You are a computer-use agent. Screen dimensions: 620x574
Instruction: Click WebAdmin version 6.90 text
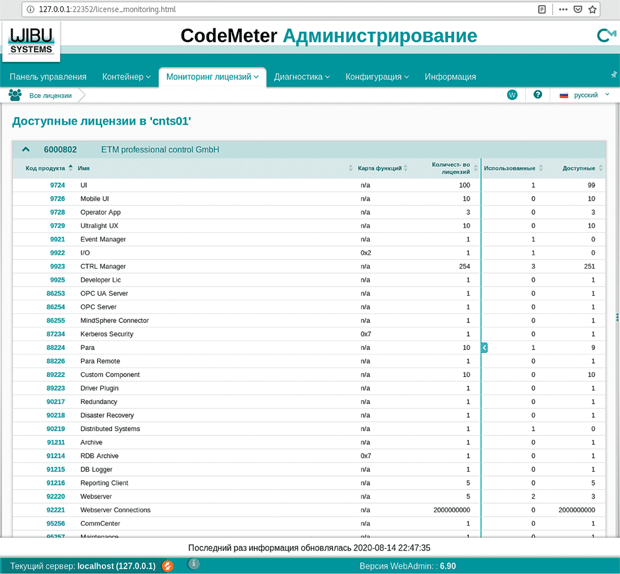pyautogui.click(x=408, y=566)
